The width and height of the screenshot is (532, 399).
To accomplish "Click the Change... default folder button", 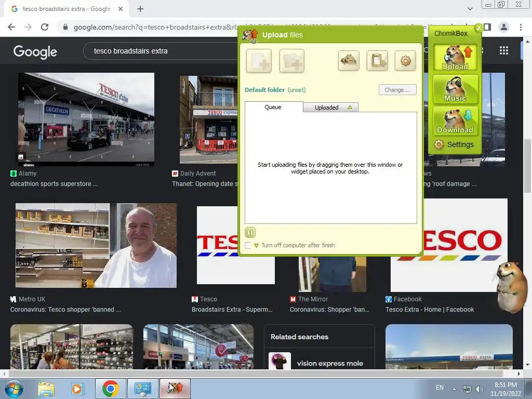I will pyautogui.click(x=397, y=90).
